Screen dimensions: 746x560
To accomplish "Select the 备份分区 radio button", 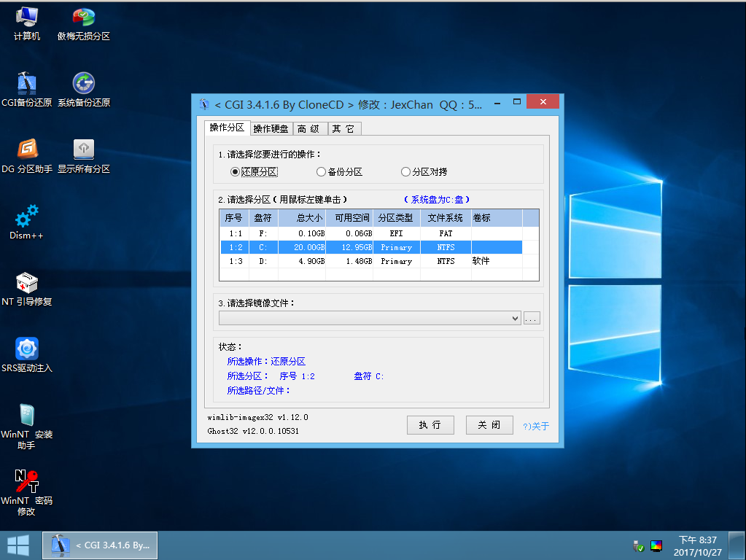I will click(x=321, y=172).
